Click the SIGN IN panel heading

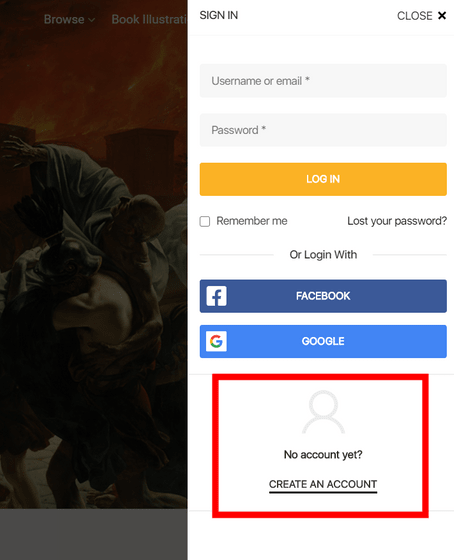pyautogui.click(x=219, y=15)
